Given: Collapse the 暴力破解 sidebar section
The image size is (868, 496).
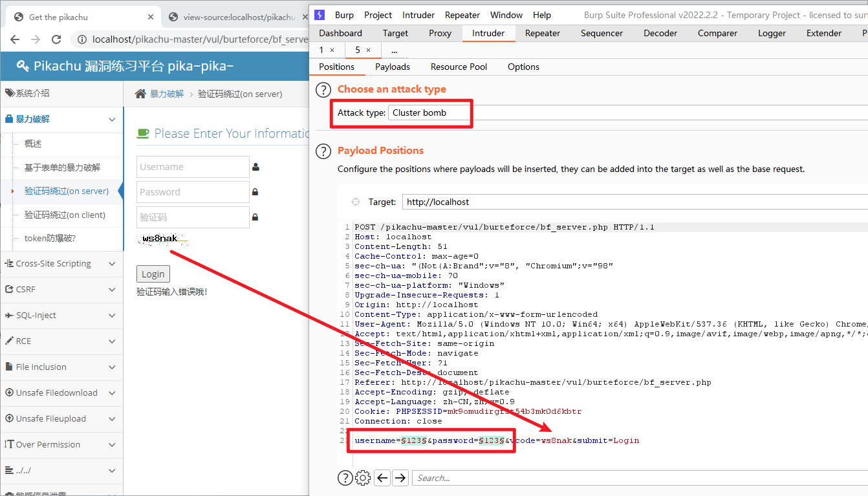Looking at the screenshot, I should [x=61, y=119].
